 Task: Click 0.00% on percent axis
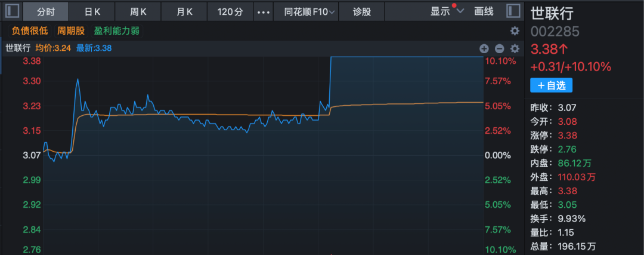498,155
